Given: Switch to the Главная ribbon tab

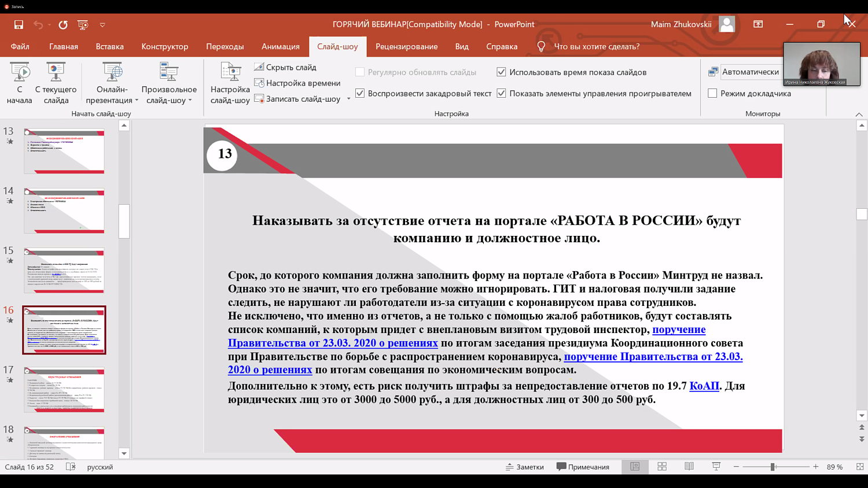Looking at the screenshot, I should pyautogui.click(x=64, y=46).
